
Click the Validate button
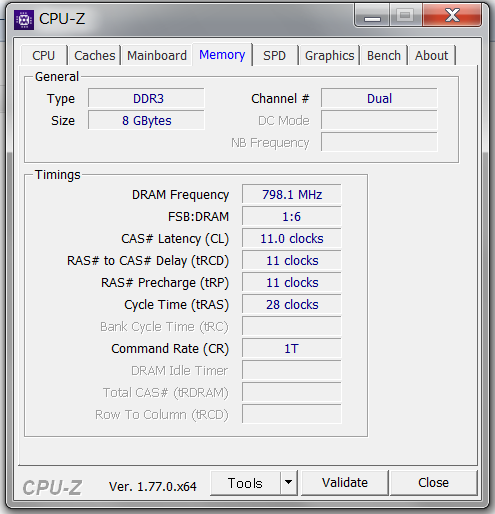(x=345, y=483)
